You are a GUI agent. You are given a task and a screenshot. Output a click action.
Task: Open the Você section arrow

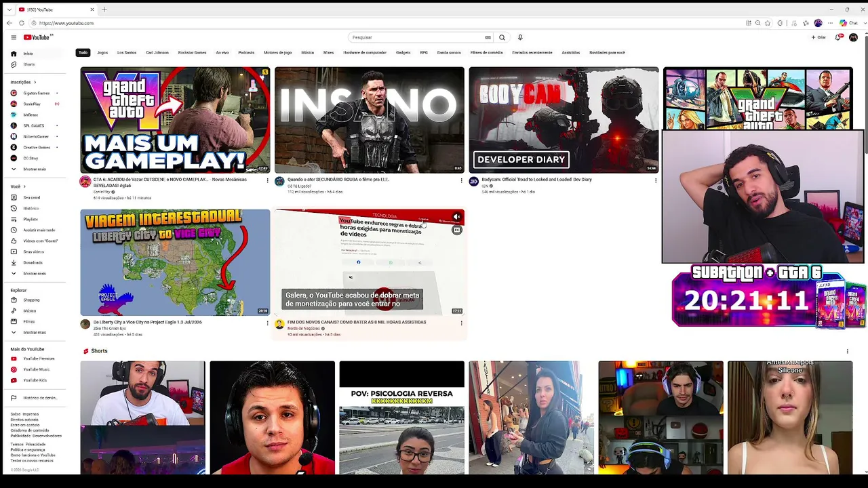pyautogui.click(x=24, y=186)
